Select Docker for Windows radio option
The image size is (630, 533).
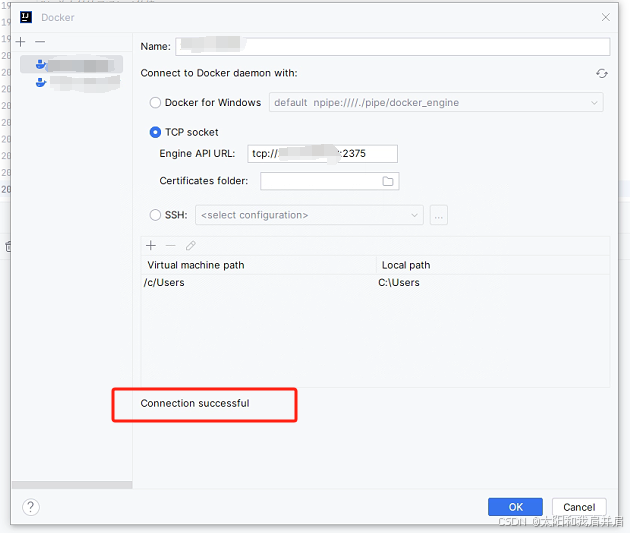(155, 103)
